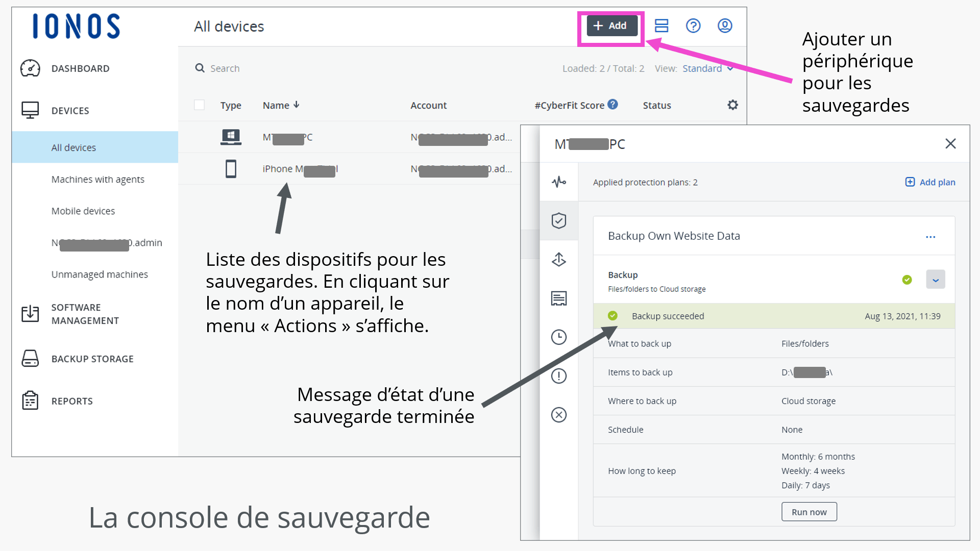Open the Protection shield tab icon
This screenshot has height=551, width=980.
coord(559,220)
